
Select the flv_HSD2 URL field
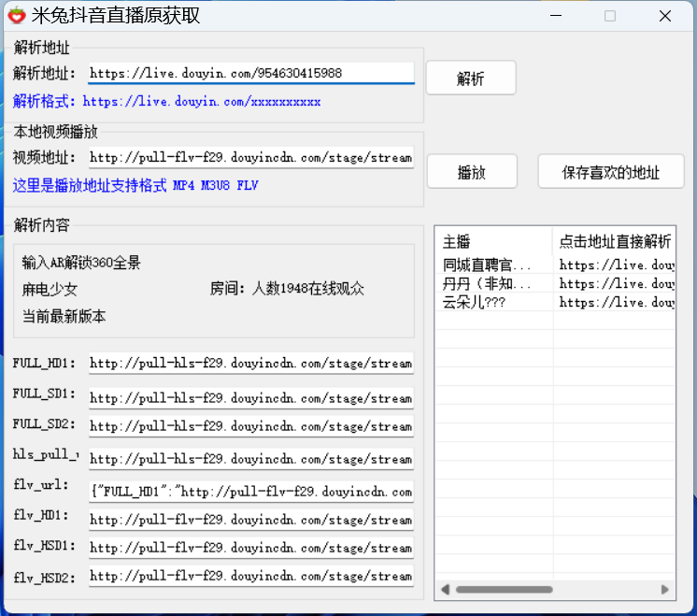point(251,576)
